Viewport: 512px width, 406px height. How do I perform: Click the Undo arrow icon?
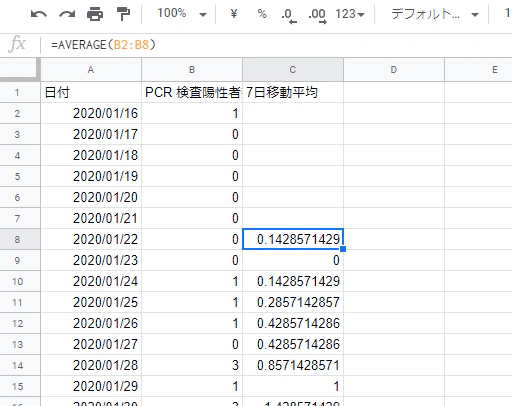39,14
